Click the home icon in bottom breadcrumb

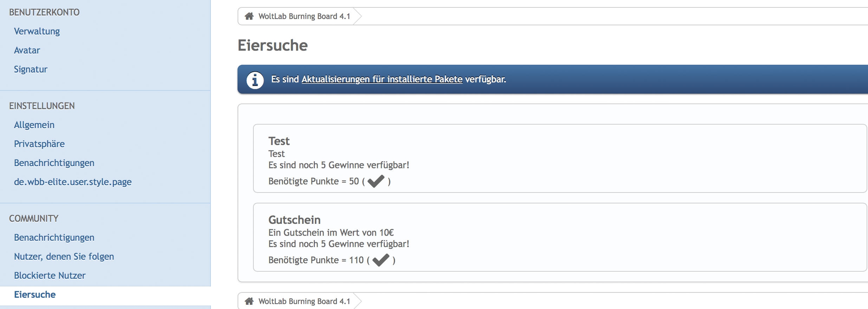249,301
